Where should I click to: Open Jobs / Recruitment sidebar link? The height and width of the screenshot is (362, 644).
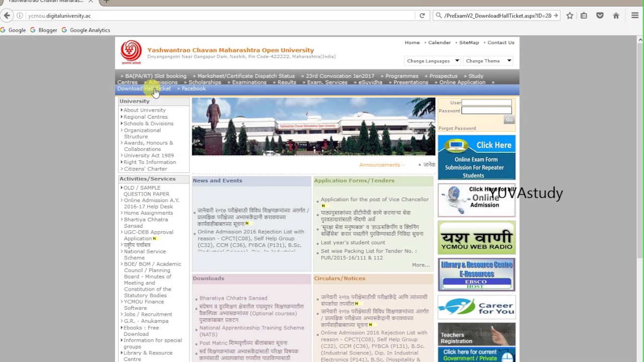pos(148,314)
